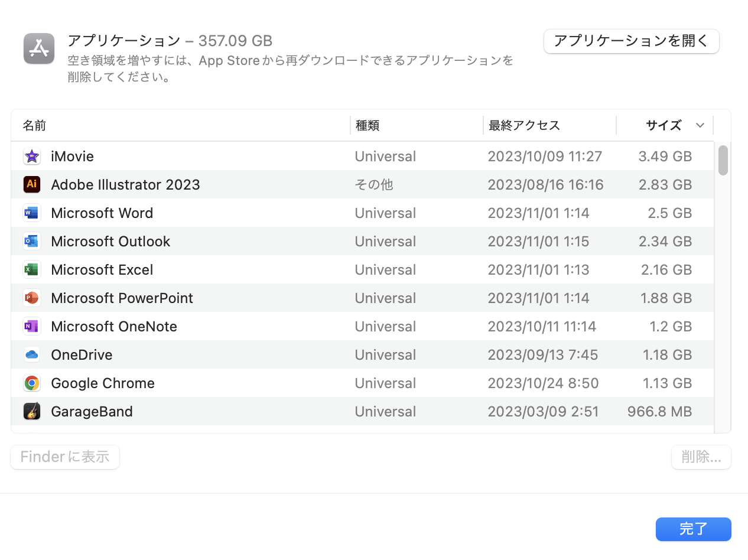Viewport: 748px width, 560px height.
Task: Click the 2.16 GB size value
Action: coord(666,270)
